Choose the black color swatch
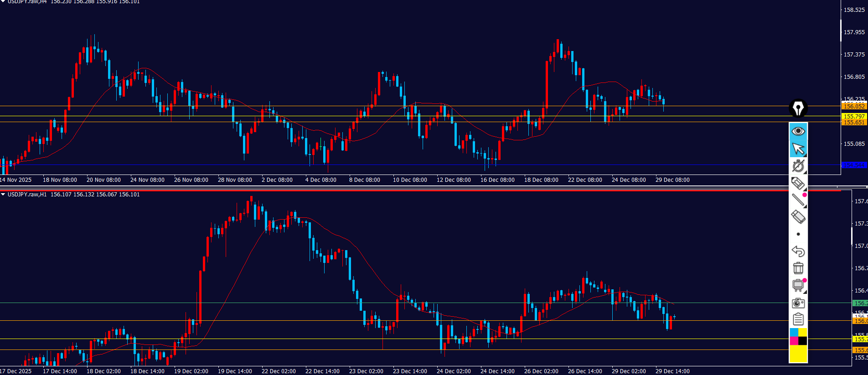 click(x=803, y=341)
